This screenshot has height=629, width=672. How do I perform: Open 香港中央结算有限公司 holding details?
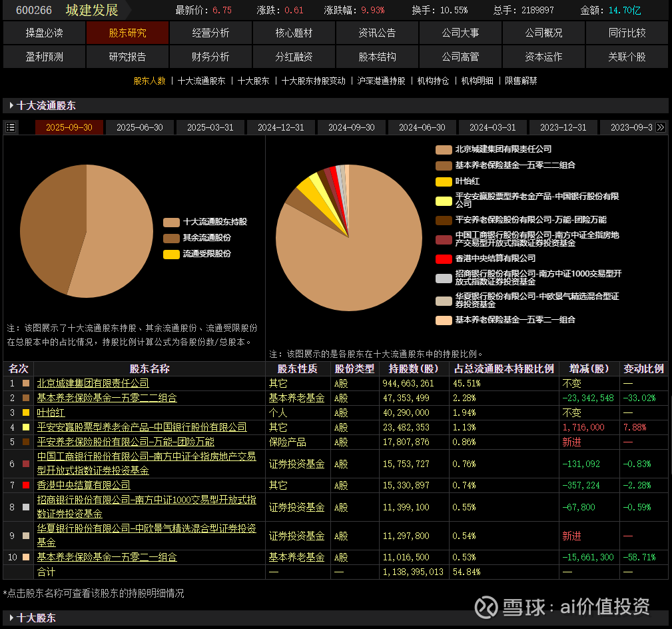83,485
